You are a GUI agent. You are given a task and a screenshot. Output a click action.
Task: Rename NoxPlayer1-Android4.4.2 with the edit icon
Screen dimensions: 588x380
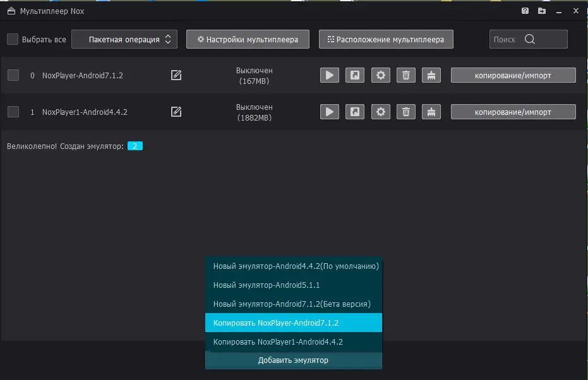[176, 112]
